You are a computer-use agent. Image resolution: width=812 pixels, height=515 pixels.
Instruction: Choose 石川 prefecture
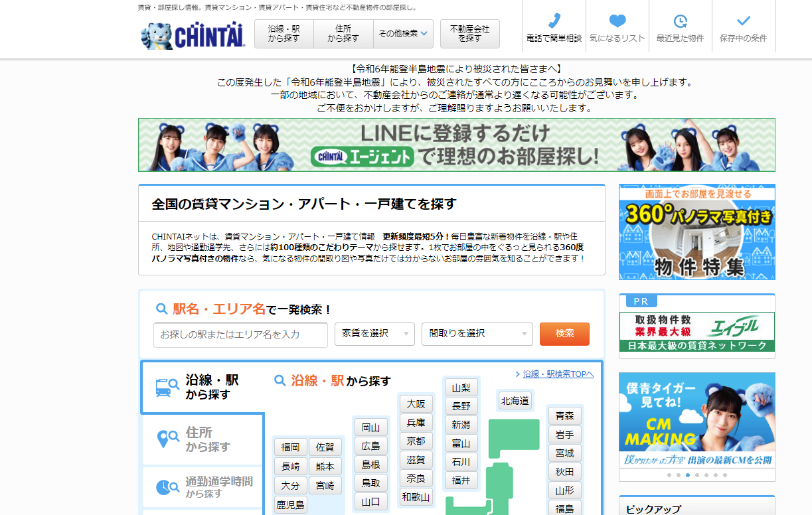[x=461, y=462]
